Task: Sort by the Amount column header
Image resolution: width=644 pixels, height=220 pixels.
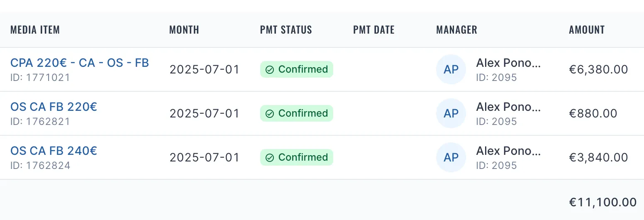Action: click(587, 30)
